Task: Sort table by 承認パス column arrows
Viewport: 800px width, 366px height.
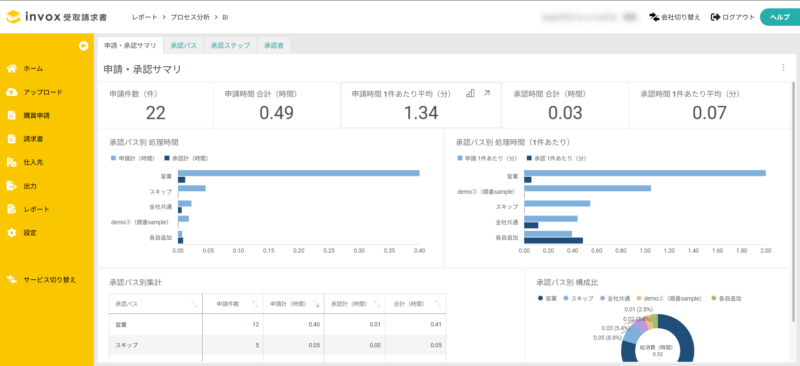Action: (194, 304)
